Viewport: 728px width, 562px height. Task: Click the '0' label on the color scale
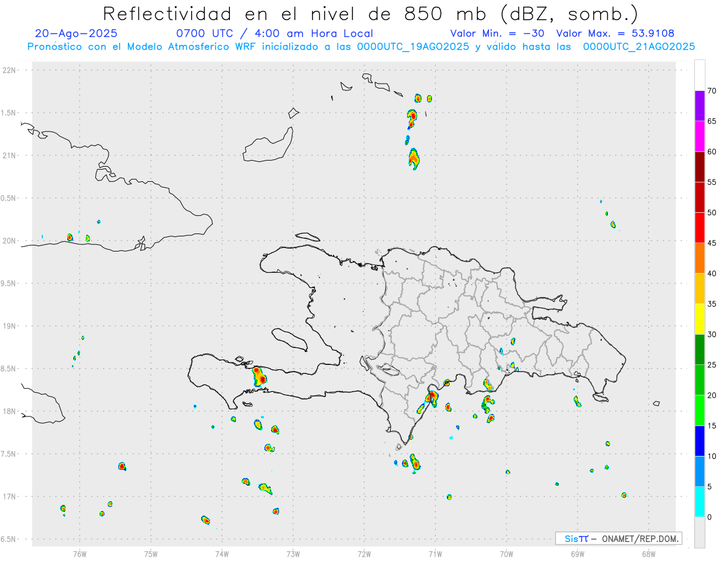tap(709, 517)
